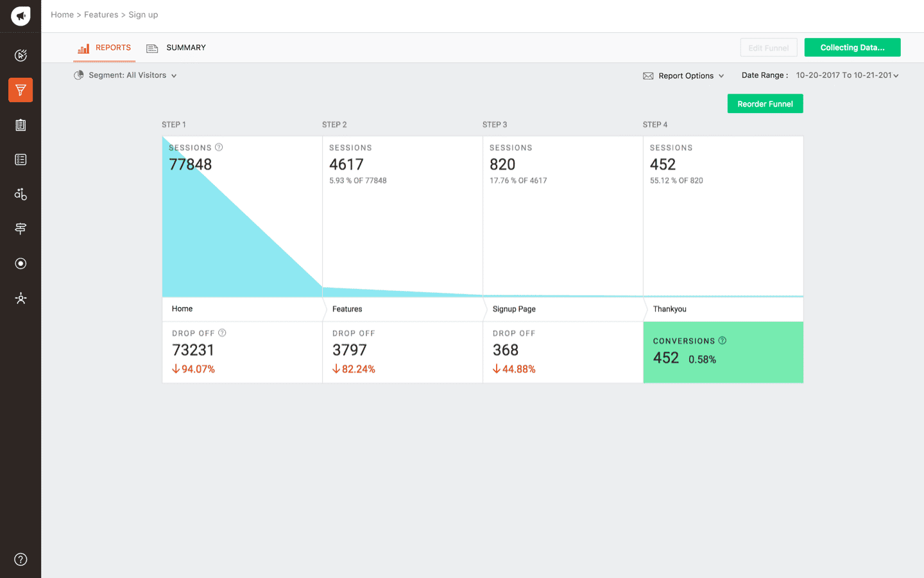Click the Reorder Funnel button

point(765,104)
